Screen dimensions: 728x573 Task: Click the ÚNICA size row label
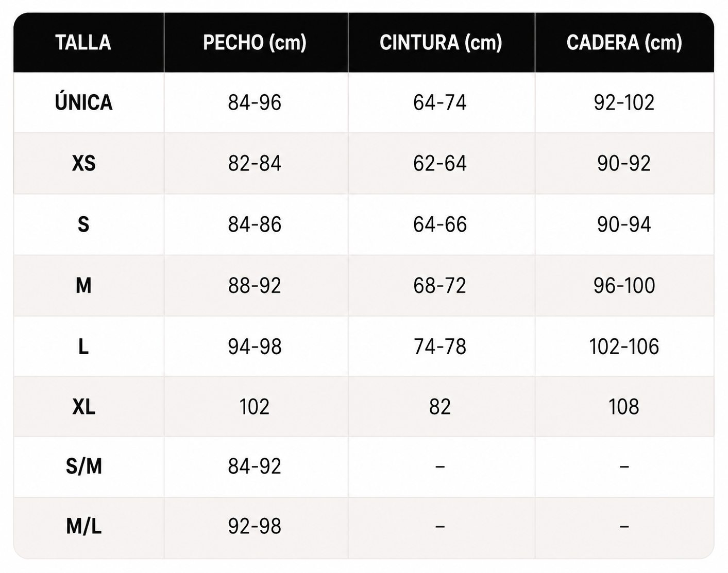click(83, 101)
